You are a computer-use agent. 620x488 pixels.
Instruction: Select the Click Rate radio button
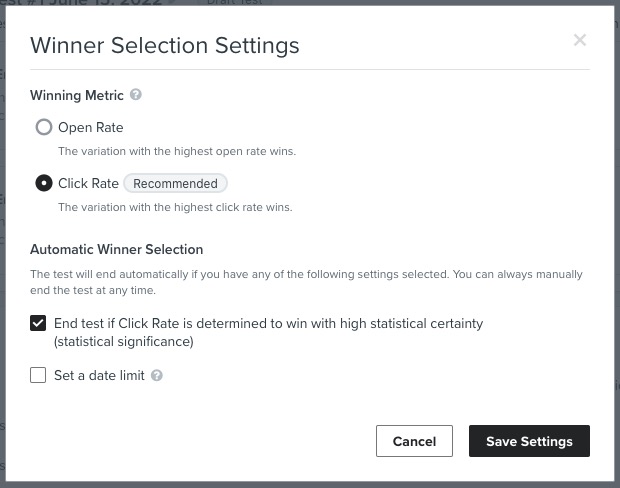44,183
